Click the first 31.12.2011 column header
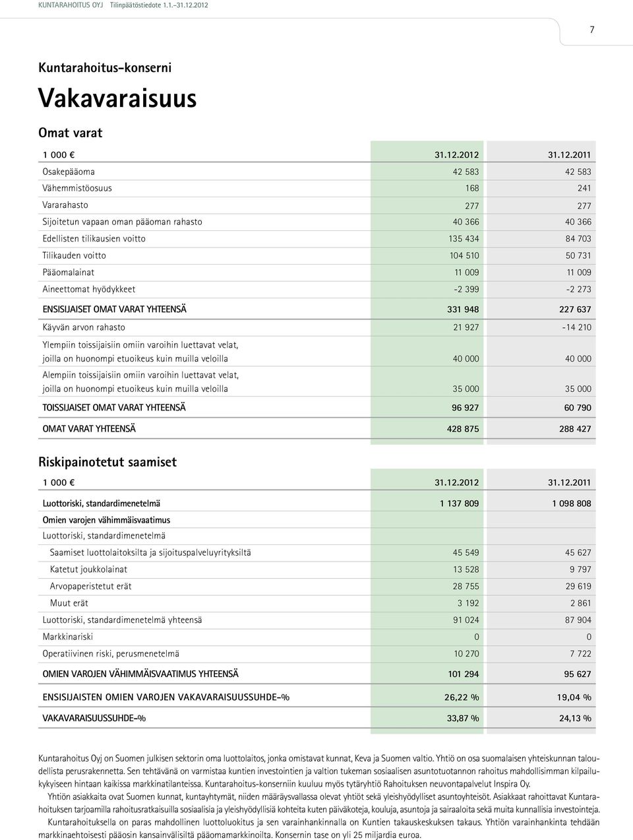The height and width of the screenshot is (840, 633). 570,156
